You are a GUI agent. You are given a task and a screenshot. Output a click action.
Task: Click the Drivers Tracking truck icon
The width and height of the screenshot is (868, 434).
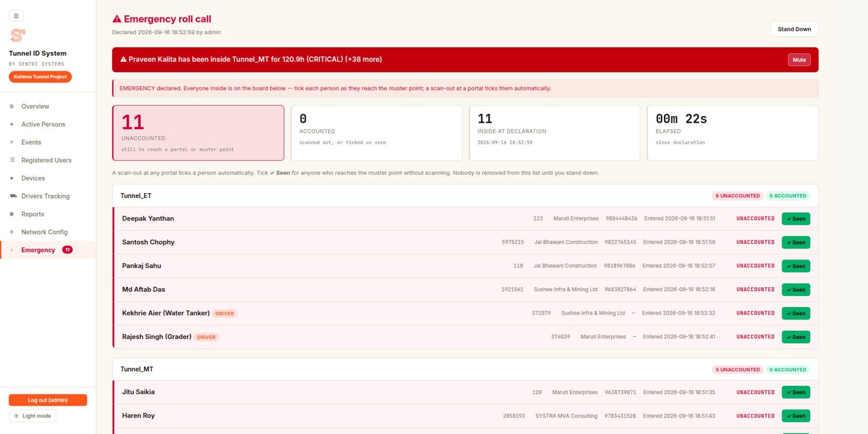click(x=13, y=196)
